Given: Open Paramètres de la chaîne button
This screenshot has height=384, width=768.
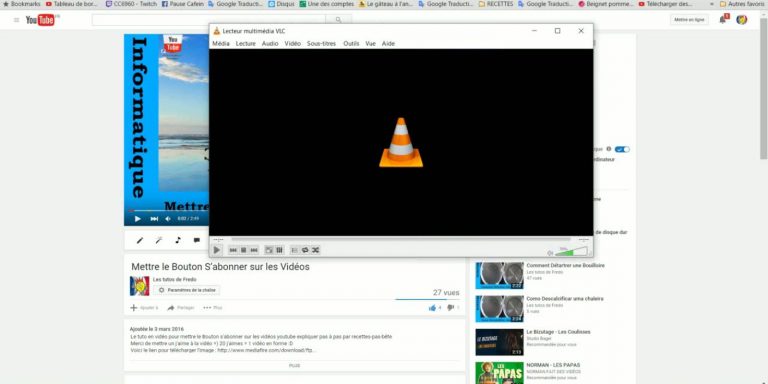Looking at the screenshot, I should click(187, 290).
